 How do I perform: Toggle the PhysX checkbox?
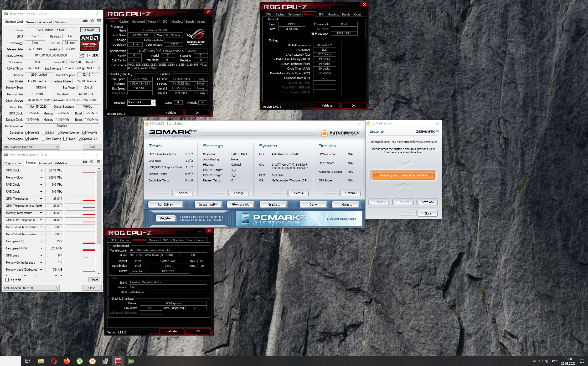65,139
